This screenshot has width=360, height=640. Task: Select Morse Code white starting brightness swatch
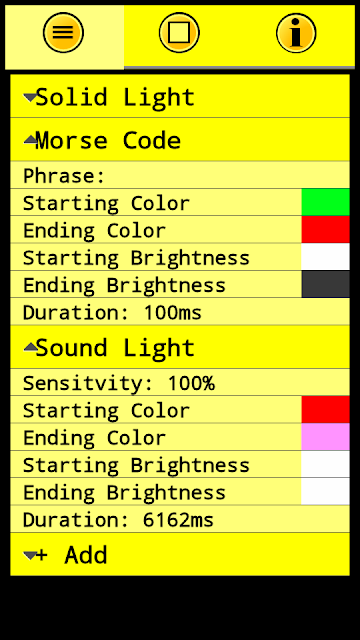pyautogui.click(x=325, y=257)
